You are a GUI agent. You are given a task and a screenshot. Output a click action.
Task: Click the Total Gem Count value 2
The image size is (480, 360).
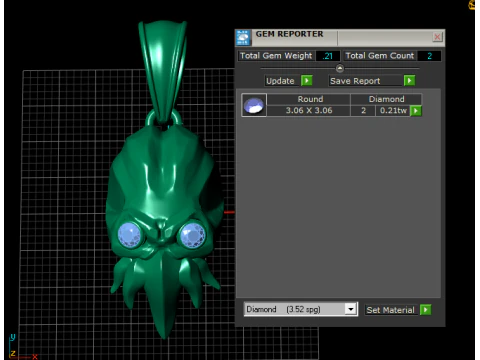tap(429, 56)
